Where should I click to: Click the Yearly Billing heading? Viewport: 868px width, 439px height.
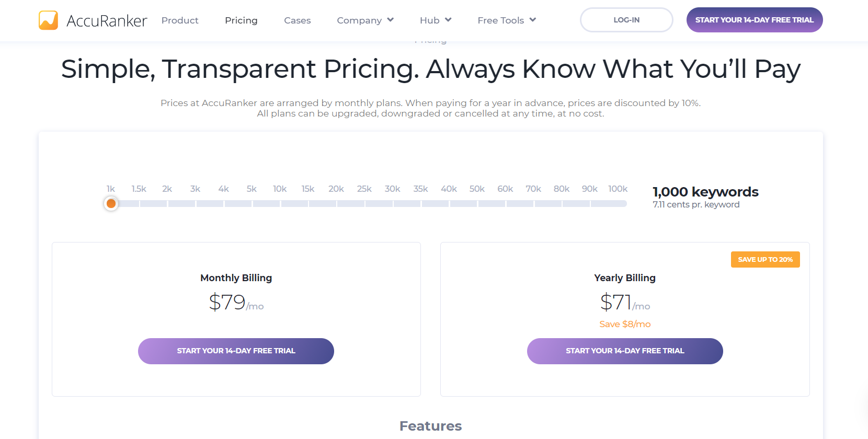click(x=625, y=278)
